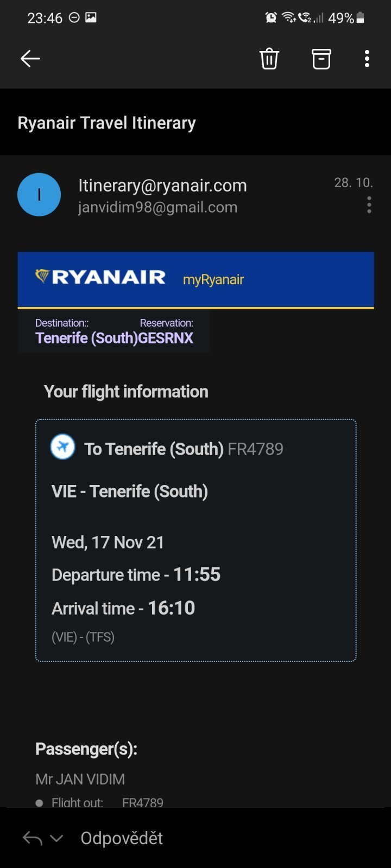Delete this email with the trash icon
The height and width of the screenshot is (868, 391).
coord(269,59)
